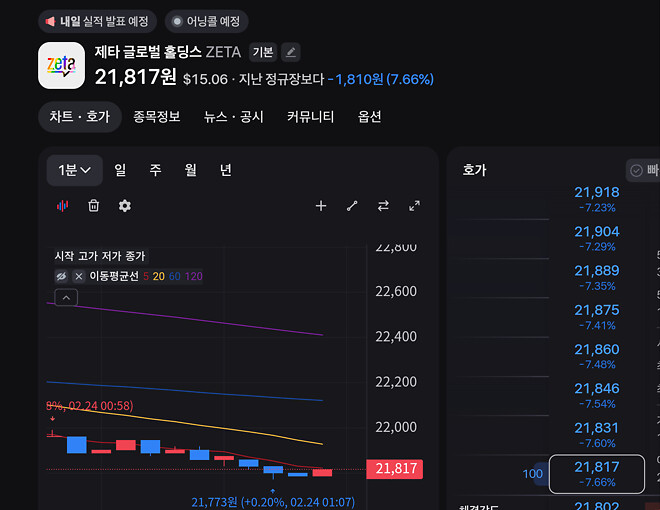The height and width of the screenshot is (510, 660).
Task: Toggle the 빠른 주문 checkbox in order book
Action: pos(636,170)
